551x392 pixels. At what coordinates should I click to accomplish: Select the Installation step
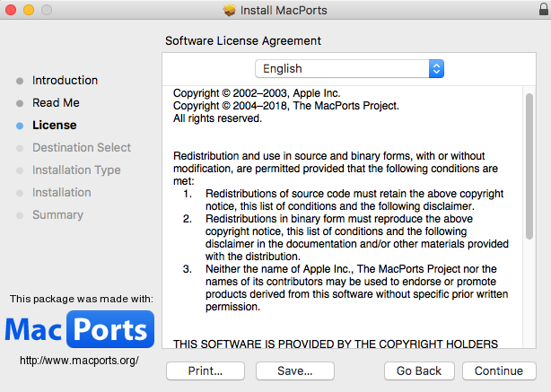[62, 193]
